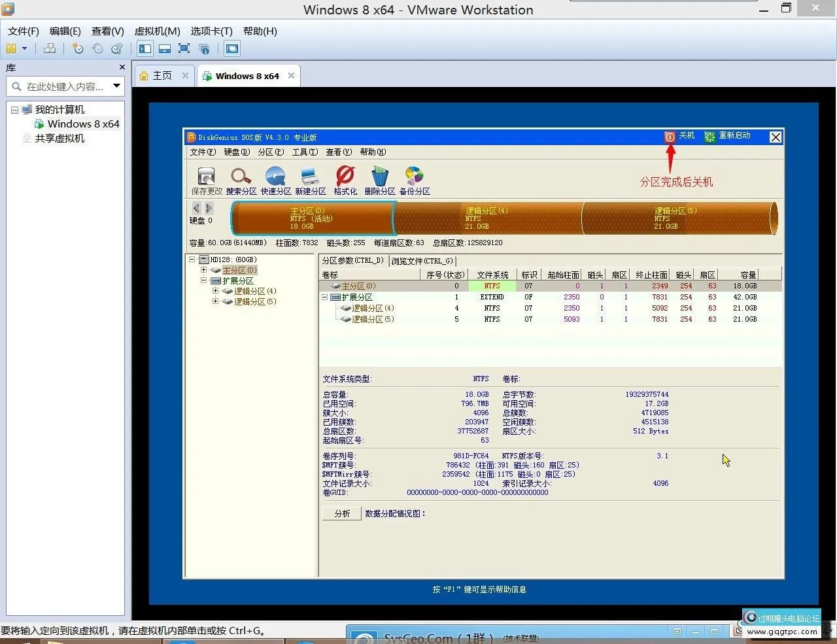Expand the 逻辑分区(4) tree node
837x644 pixels.
pyautogui.click(x=216, y=290)
